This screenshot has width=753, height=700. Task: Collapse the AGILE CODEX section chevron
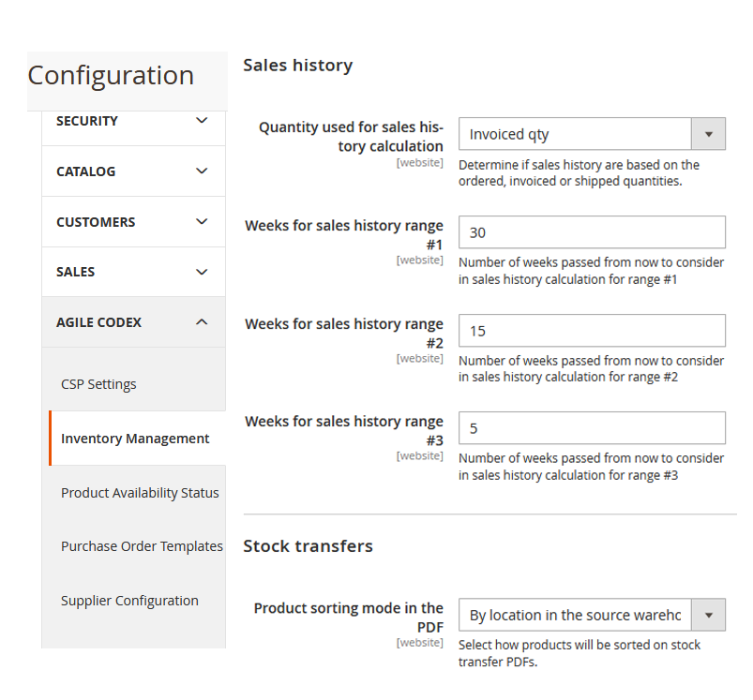(x=201, y=321)
